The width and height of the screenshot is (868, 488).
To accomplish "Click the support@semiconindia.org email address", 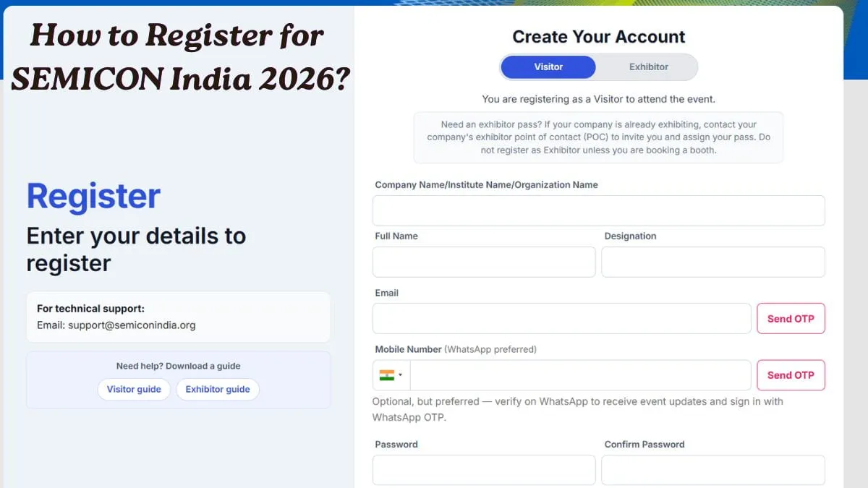I will (132, 325).
